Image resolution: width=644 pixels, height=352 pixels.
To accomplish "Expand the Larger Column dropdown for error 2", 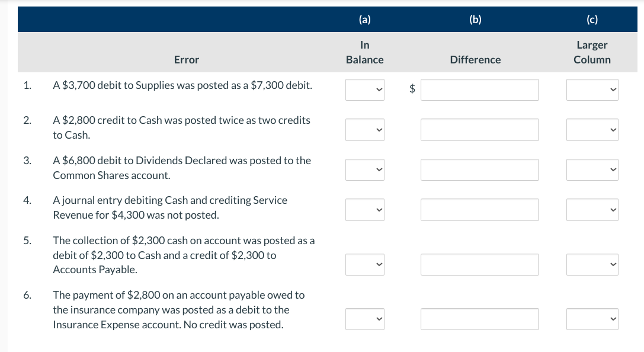I will point(592,130).
